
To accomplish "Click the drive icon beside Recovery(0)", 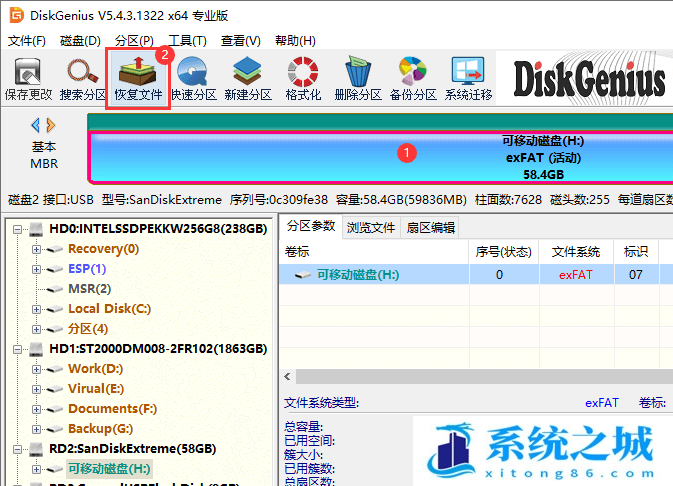I will pos(55,249).
